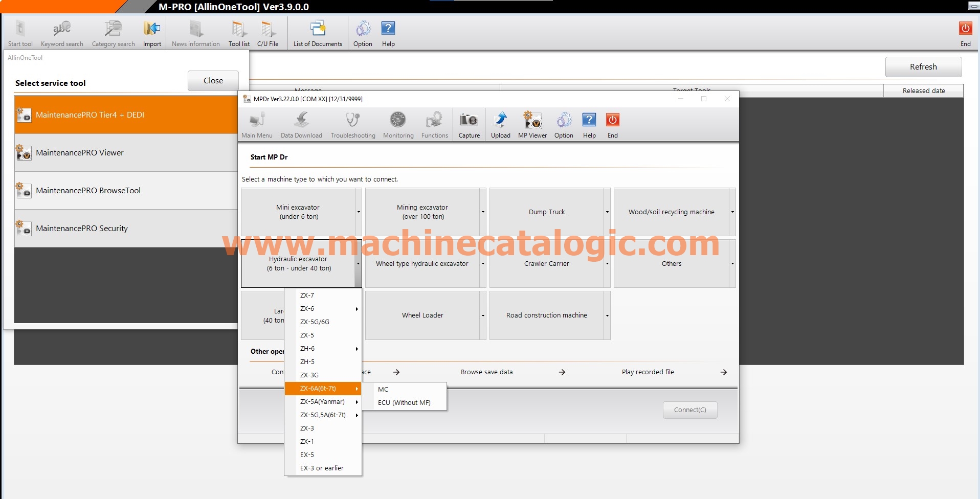Click the Mini excavator button
This screenshot has height=499, width=980.
[298, 212]
